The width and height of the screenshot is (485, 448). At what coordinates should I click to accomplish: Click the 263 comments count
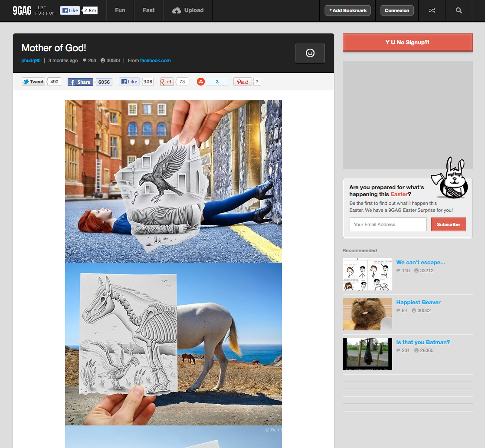pyautogui.click(x=89, y=60)
